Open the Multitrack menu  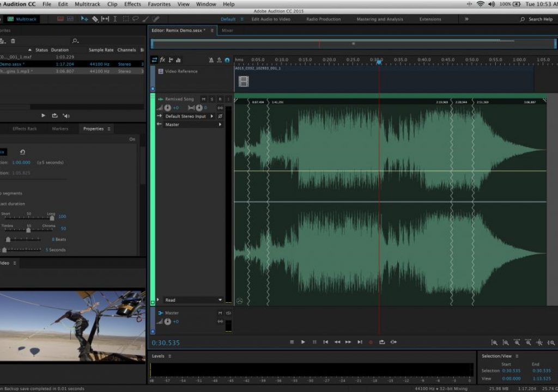[87, 4]
